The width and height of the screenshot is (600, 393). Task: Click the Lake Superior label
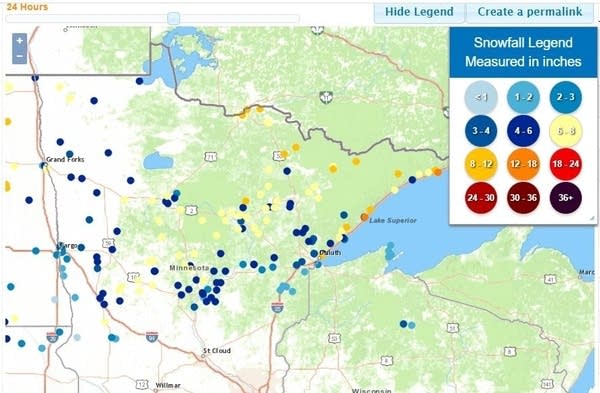pyautogui.click(x=393, y=220)
